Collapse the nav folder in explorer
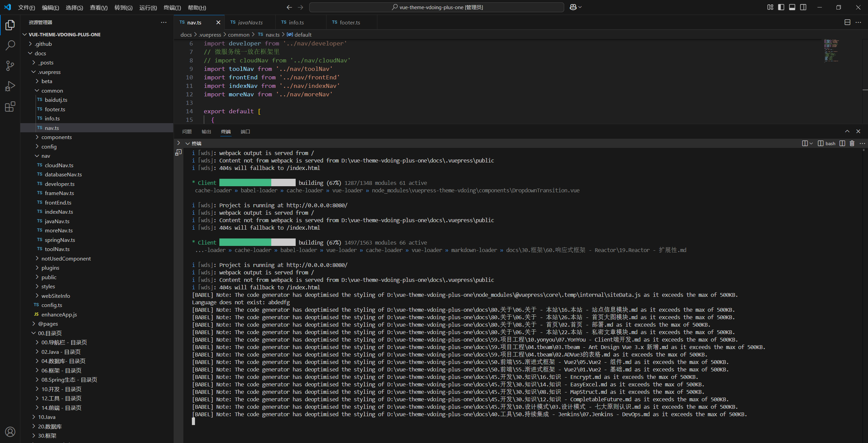 tap(37, 156)
